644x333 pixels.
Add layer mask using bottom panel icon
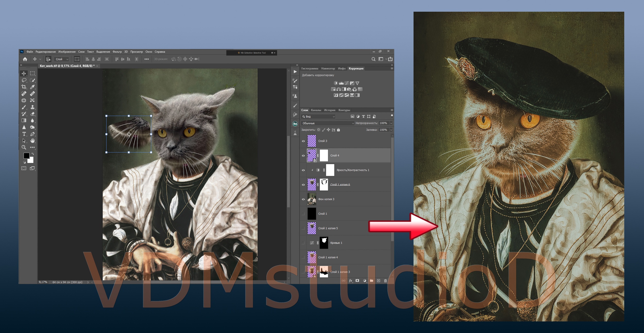pyautogui.click(x=357, y=281)
